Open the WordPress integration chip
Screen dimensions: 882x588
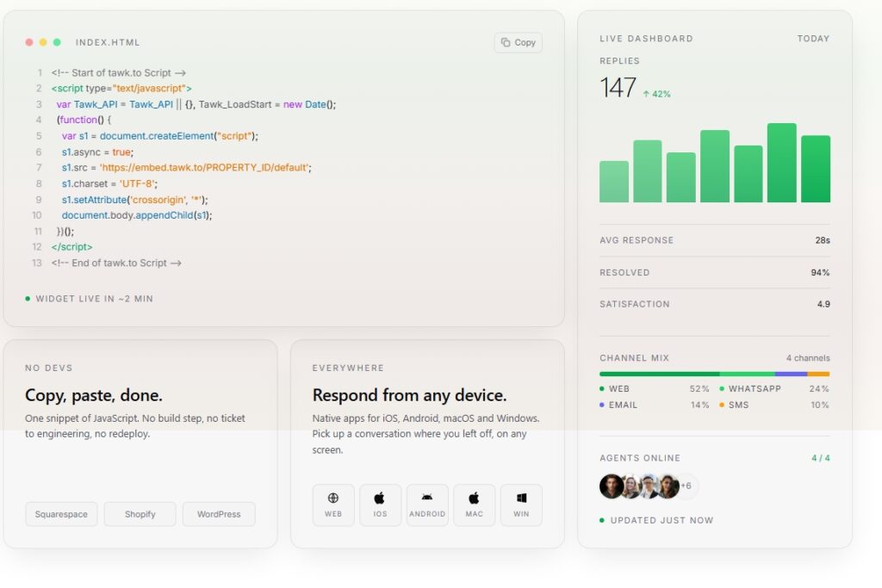click(x=219, y=514)
